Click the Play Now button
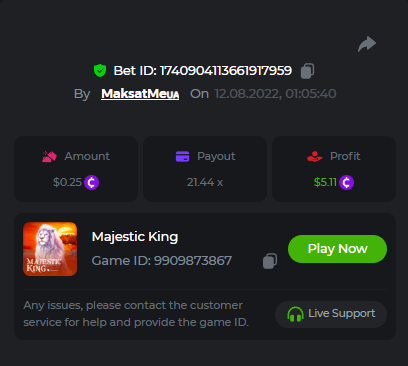This screenshot has width=408, height=366. pos(337,249)
